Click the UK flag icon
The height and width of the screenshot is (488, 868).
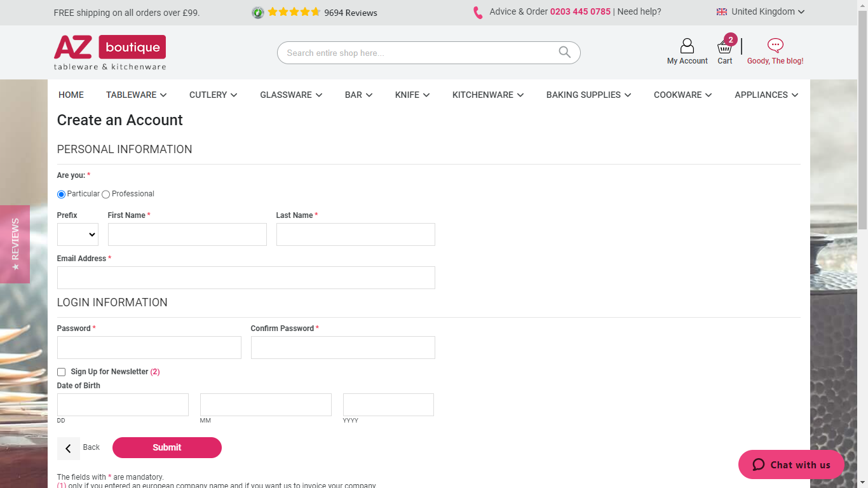pos(722,11)
